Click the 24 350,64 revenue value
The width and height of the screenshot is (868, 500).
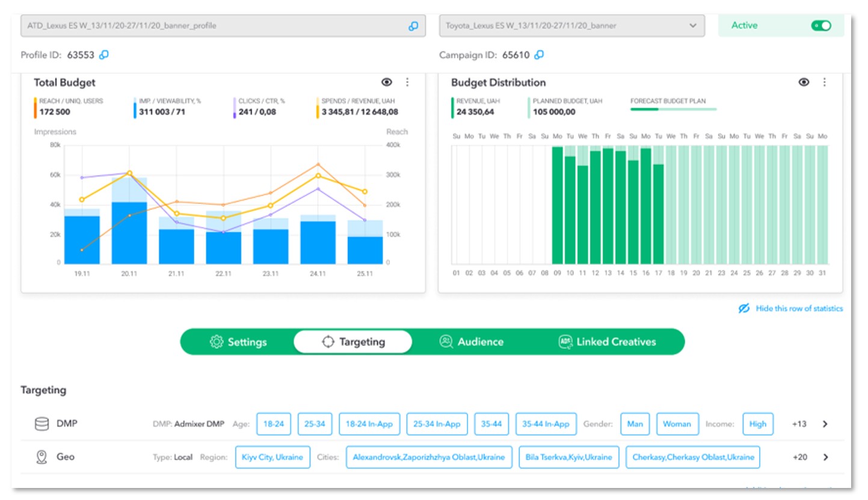pyautogui.click(x=475, y=112)
